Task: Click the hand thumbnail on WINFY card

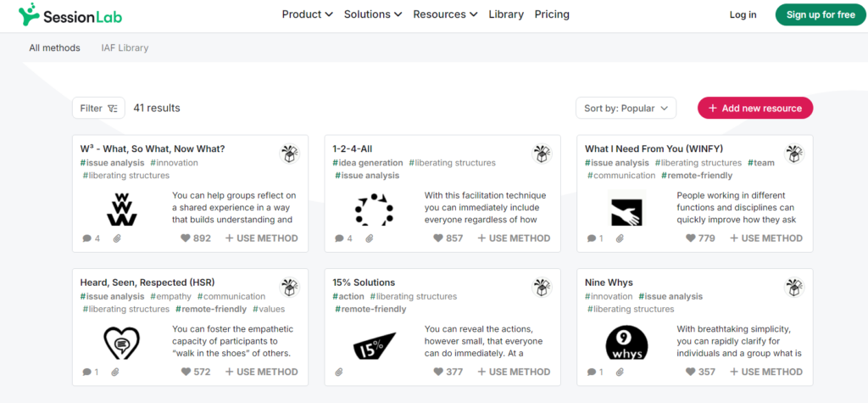Action: tap(626, 208)
